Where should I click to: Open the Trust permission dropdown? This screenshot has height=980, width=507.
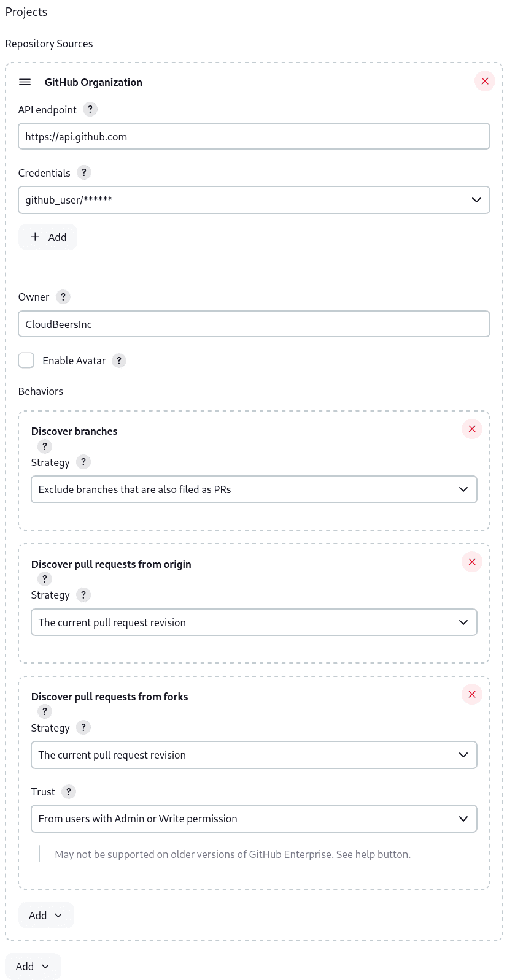coord(253,818)
